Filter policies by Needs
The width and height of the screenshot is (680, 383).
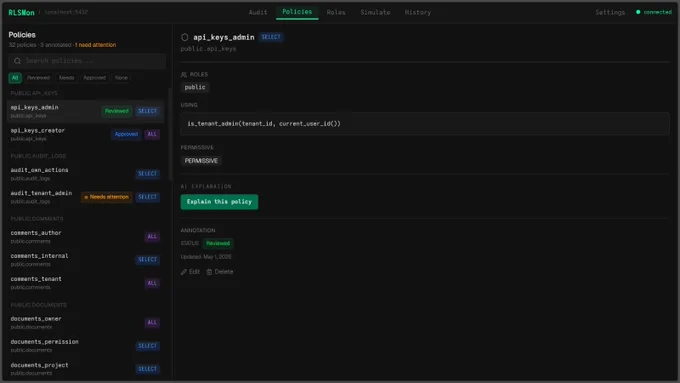[66, 78]
